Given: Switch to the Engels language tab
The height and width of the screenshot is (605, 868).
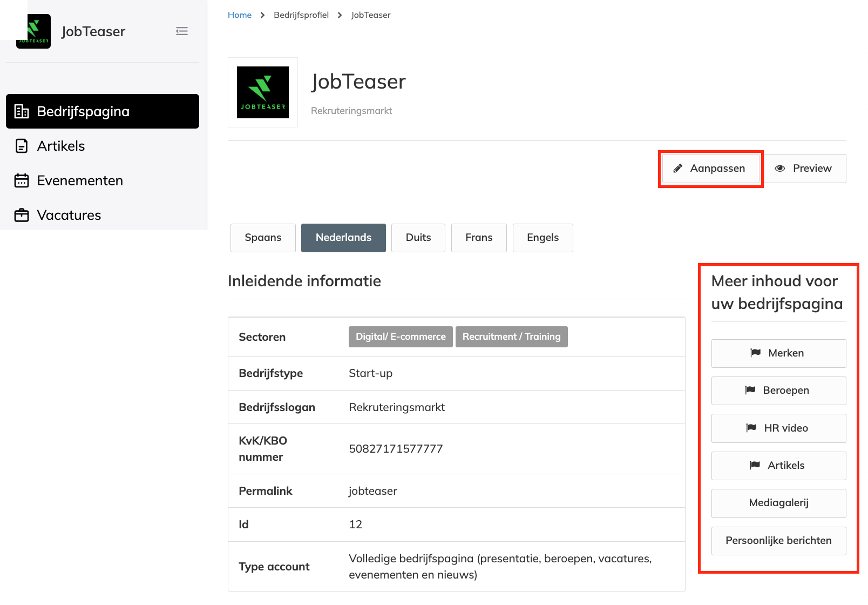Looking at the screenshot, I should click(542, 238).
